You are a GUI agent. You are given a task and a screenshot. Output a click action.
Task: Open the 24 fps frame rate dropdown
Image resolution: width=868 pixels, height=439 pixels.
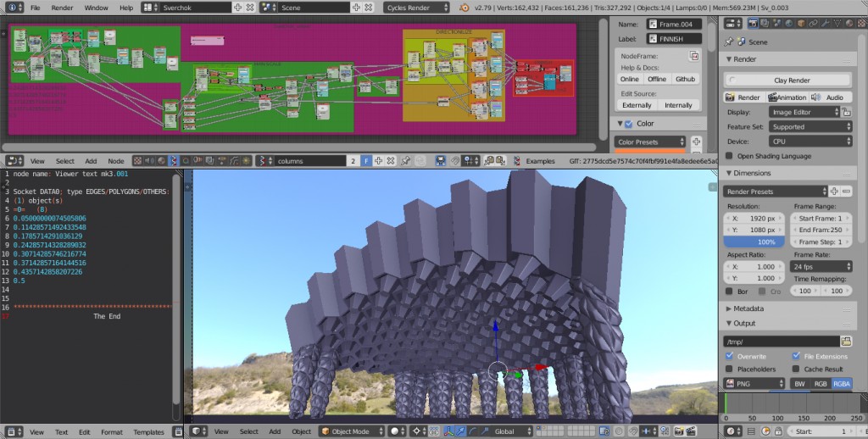[x=821, y=266]
